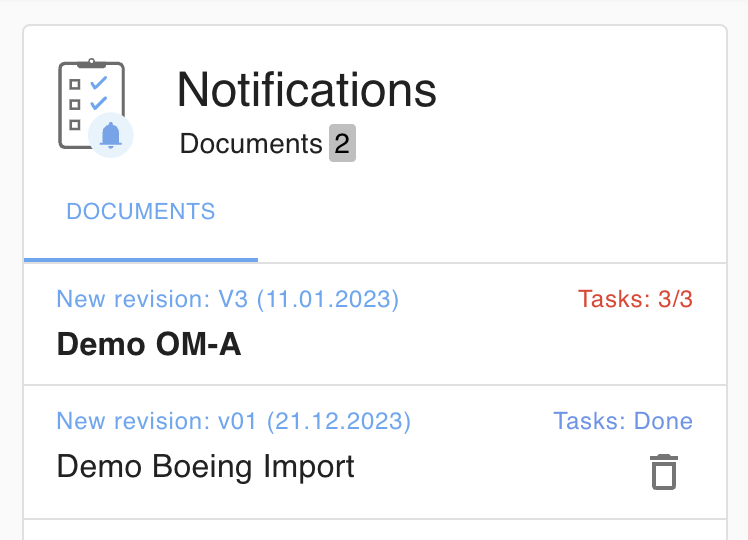Click the unchecked square in the clipboard icon
The height and width of the screenshot is (540, 748).
click(x=74, y=124)
